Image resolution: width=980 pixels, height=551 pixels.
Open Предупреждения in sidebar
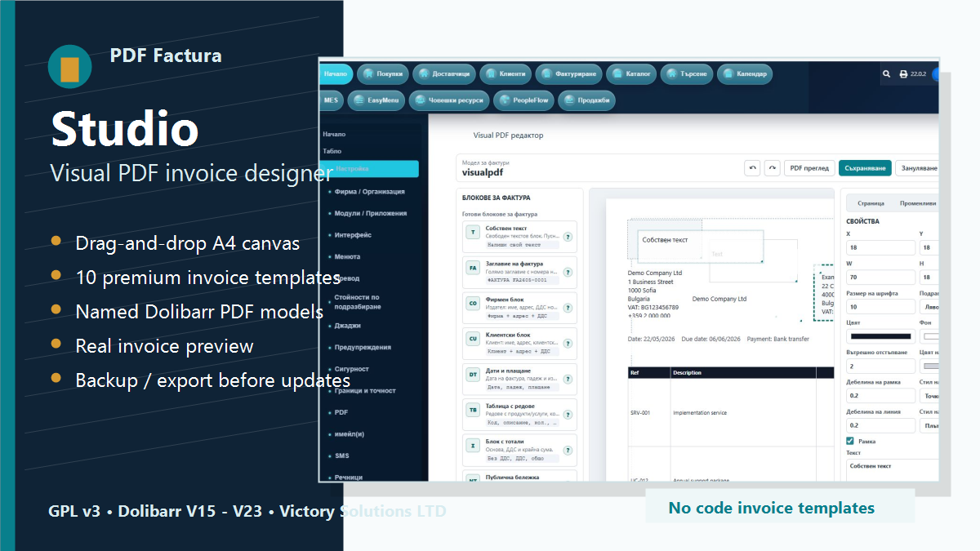click(363, 347)
